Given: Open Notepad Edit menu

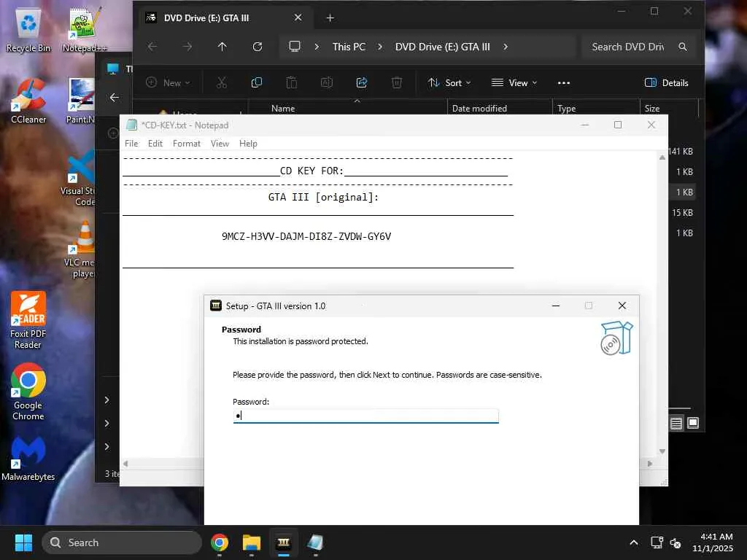Looking at the screenshot, I should pos(155,144).
